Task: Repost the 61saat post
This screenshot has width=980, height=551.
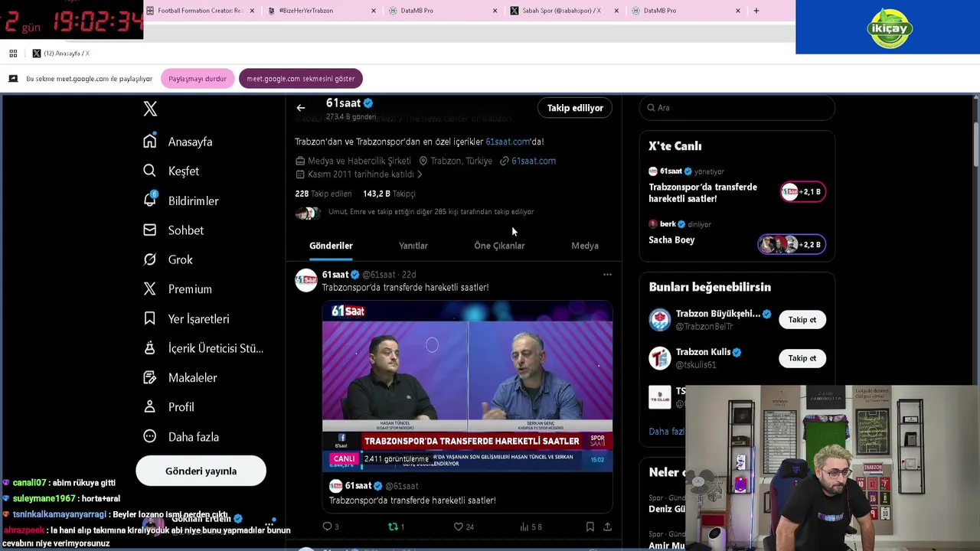Action: 396,527
